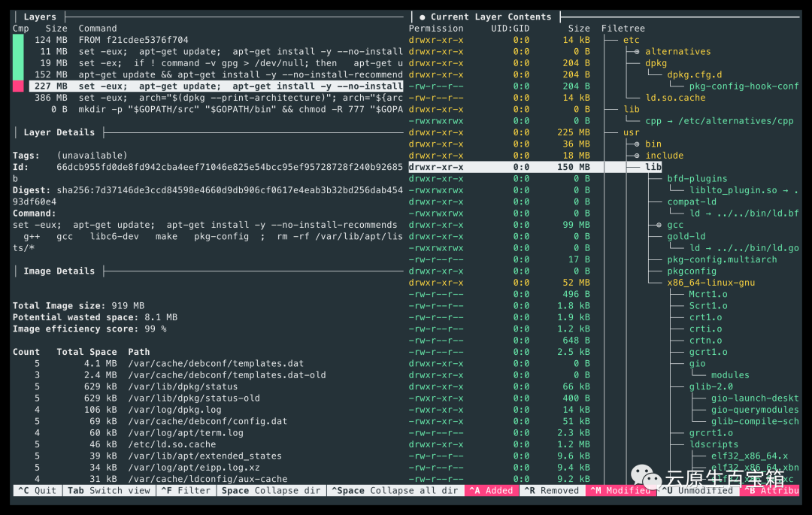Select gio-querymodules entry
The height and width of the screenshot is (515, 812).
(755, 410)
